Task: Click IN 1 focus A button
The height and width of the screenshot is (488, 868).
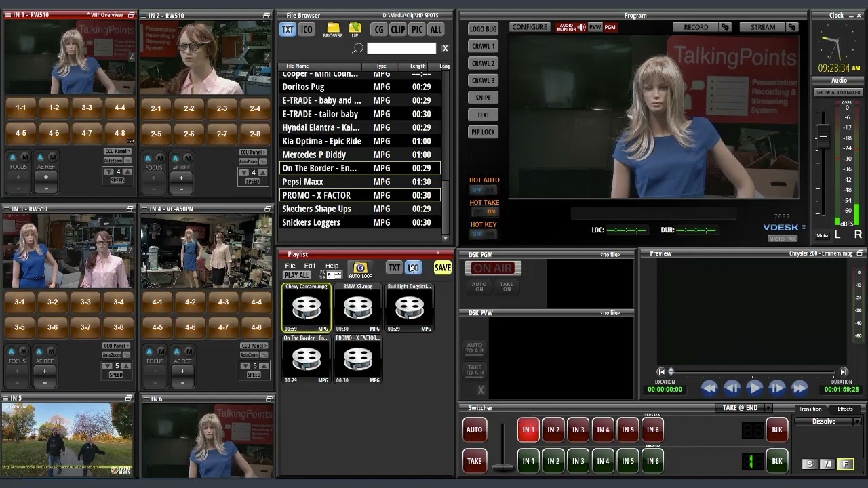Action: (x=12, y=157)
